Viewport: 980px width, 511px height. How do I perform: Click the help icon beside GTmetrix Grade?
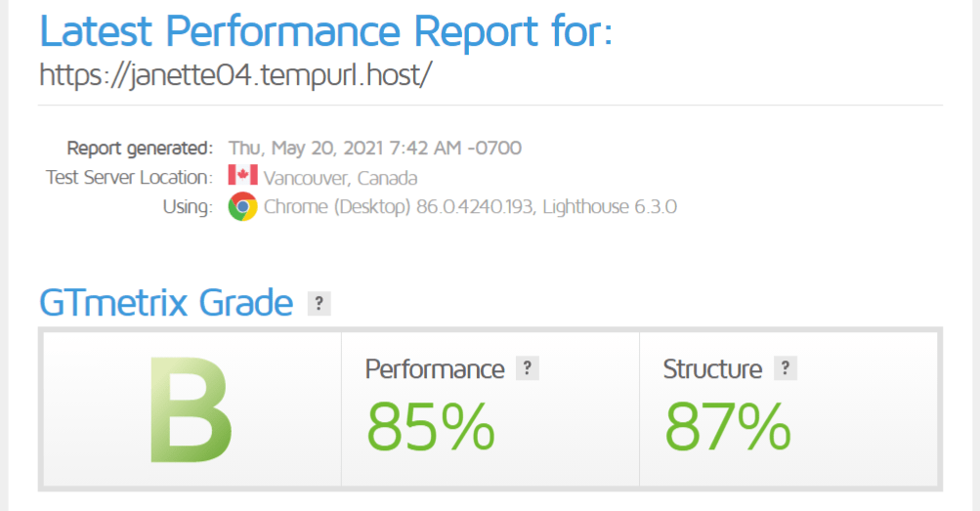tap(319, 304)
